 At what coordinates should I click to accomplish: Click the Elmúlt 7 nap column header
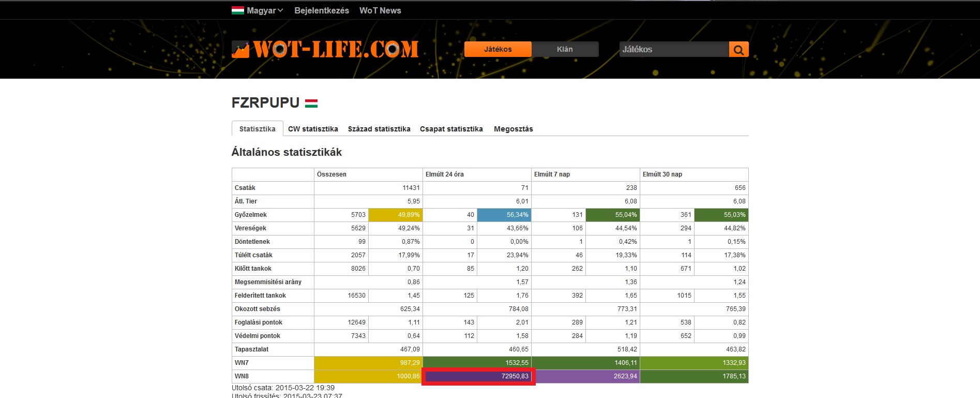point(552,174)
